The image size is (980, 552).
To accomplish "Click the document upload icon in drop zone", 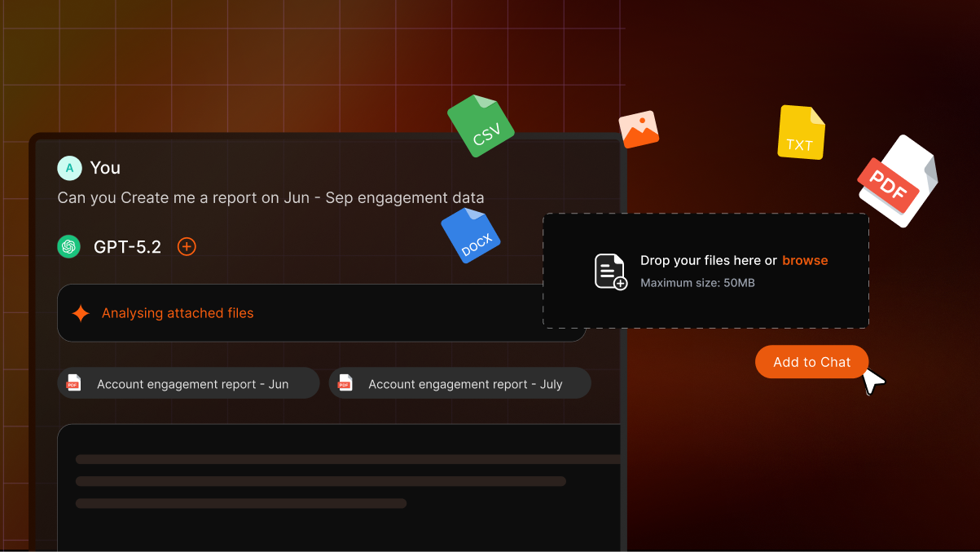I will pyautogui.click(x=610, y=272).
